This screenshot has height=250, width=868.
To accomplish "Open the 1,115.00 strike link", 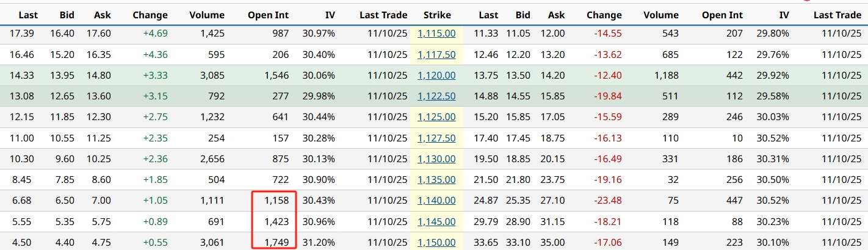I will click(436, 34).
